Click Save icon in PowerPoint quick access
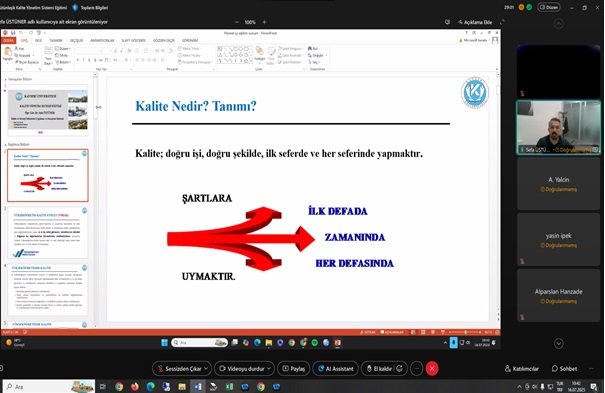Screen dimensions: 605x393 coord(13,33)
